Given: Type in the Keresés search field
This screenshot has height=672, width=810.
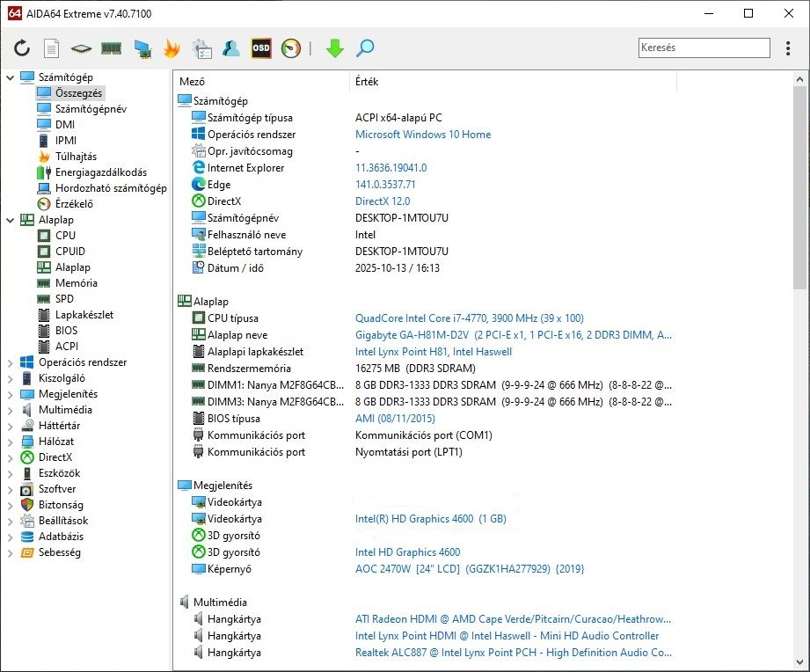Looking at the screenshot, I should [x=704, y=47].
